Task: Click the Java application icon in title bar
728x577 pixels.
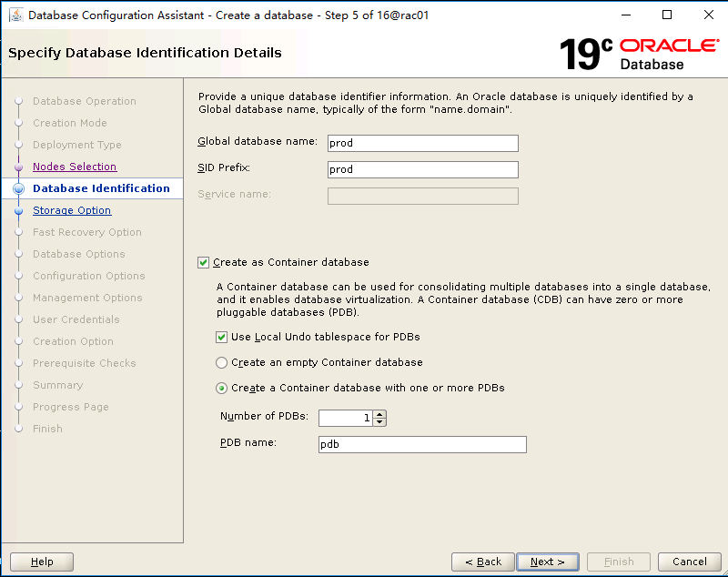Action: coord(16,15)
